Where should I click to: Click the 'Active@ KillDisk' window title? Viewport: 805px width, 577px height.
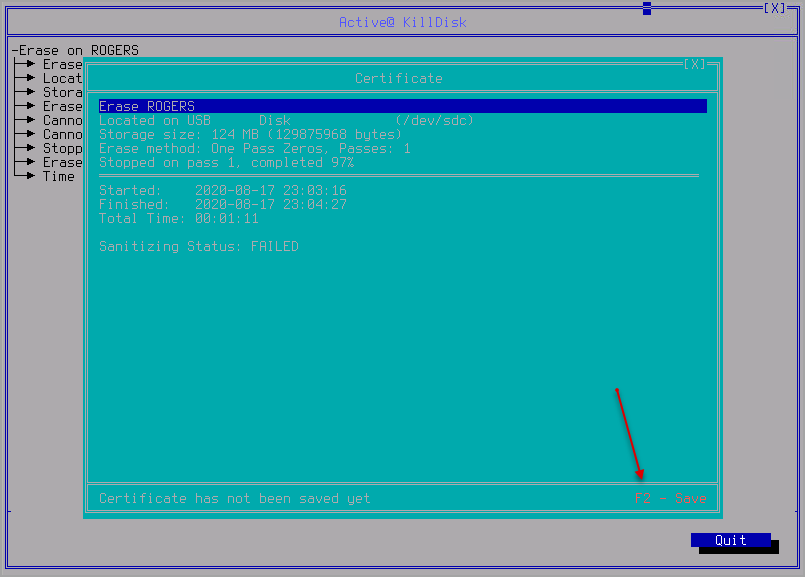[402, 23]
